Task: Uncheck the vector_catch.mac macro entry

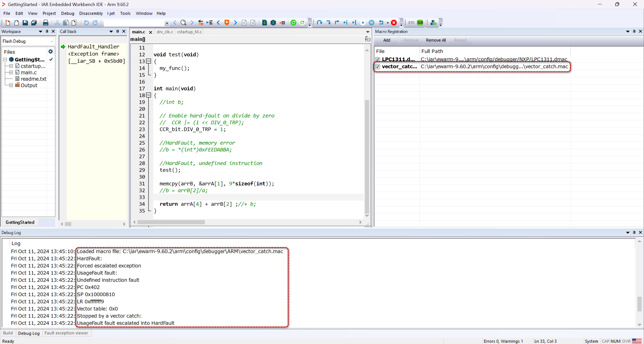Action: point(378,66)
